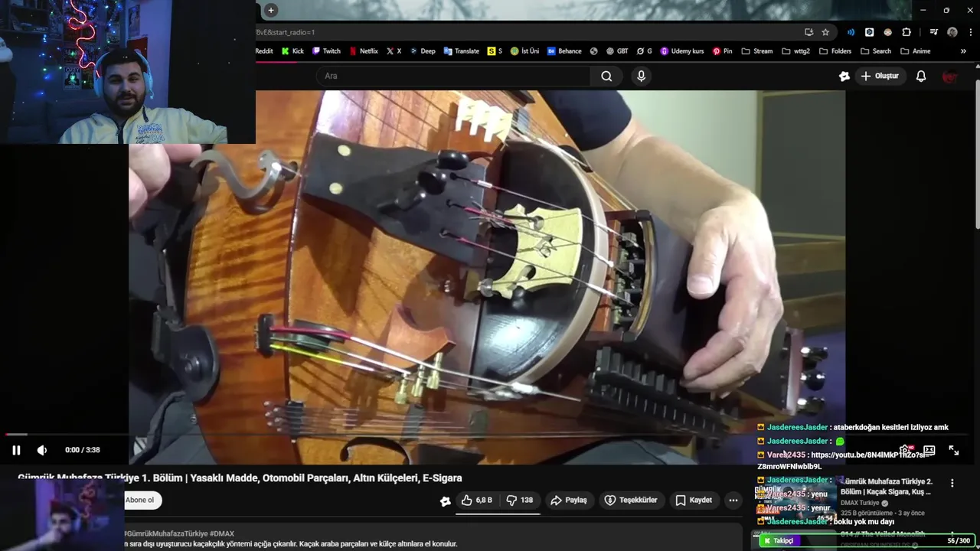Viewport: 980px width, 551px height.
Task: Click the Oluştur create button
Action: click(x=880, y=76)
